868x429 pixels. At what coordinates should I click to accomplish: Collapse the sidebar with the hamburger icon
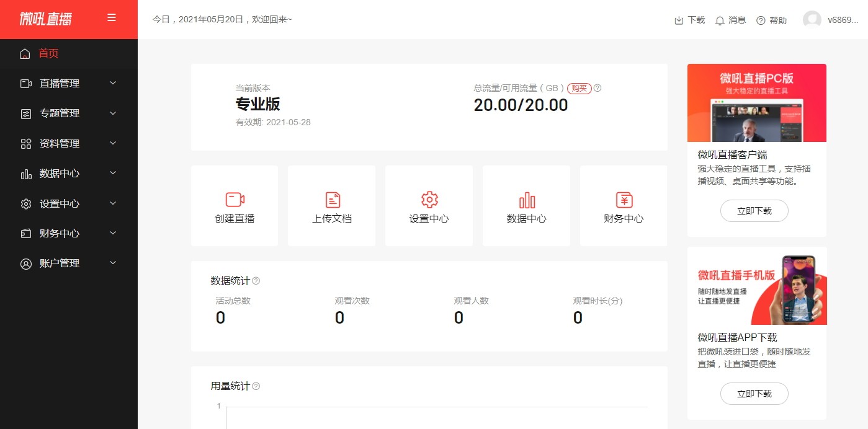[x=112, y=18]
